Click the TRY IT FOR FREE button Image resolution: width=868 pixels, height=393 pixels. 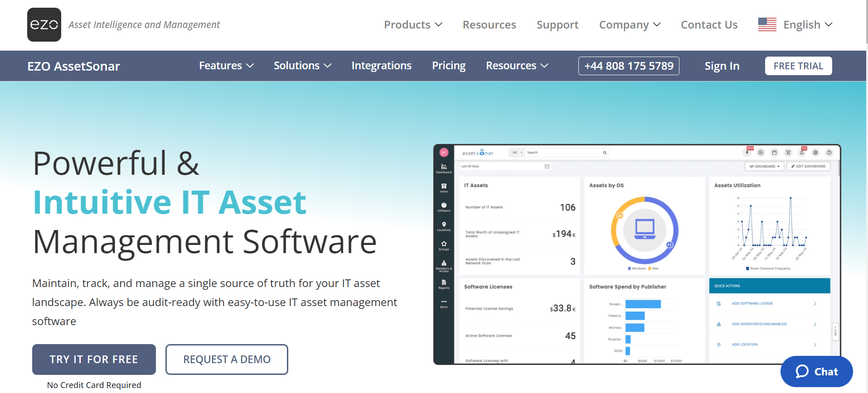point(94,359)
